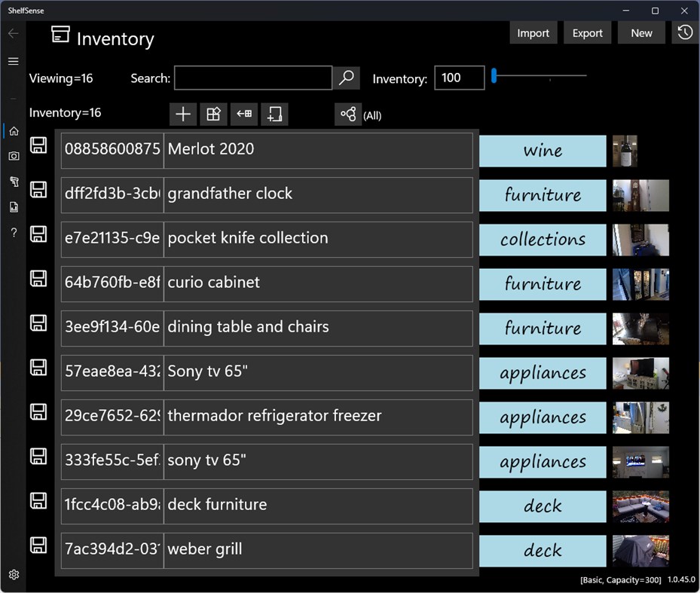The width and height of the screenshot is (700, 593).
Task: Click the Import button
Action: (533, 32)
